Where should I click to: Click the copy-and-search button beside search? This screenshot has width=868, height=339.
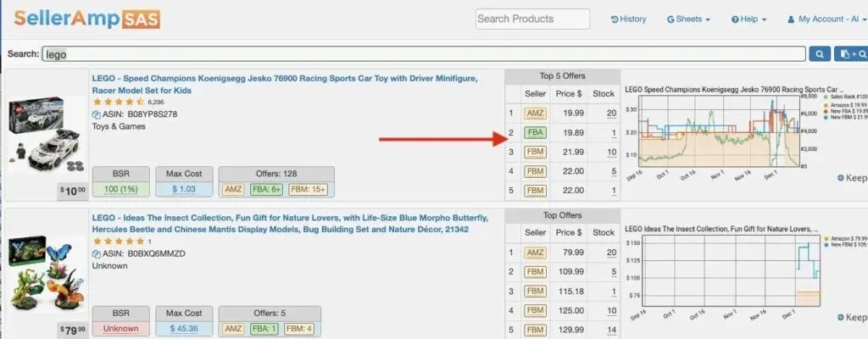tap(851, 53)
